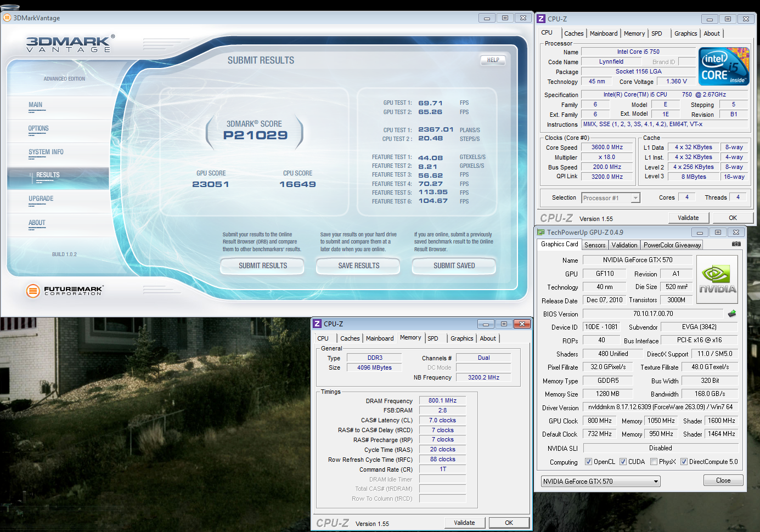The height and width of the screenshot is (532, 760).
Task: Click the 3DMark Vantage title logo
Action: (x=70, y=43)
